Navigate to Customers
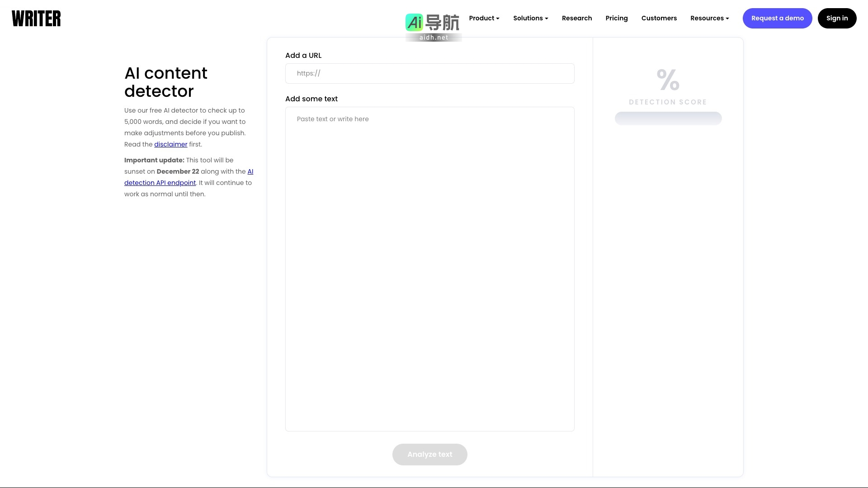 [x=659, y=18]
